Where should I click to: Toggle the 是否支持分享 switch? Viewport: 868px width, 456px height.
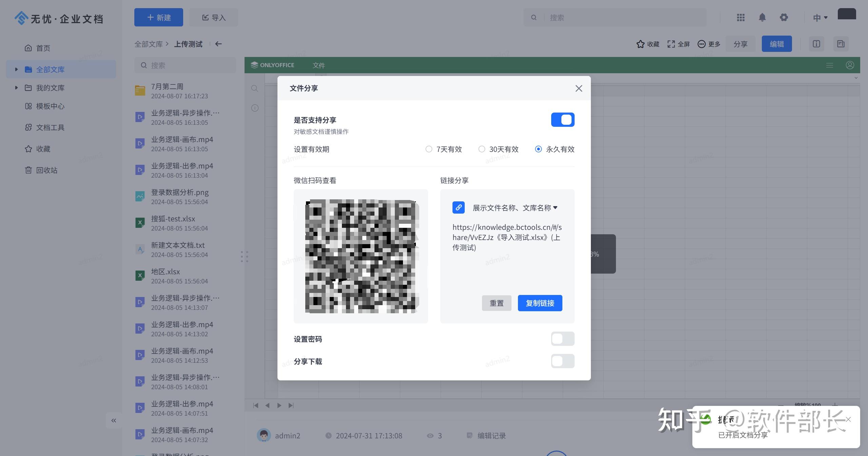click(x=562, y=120)
